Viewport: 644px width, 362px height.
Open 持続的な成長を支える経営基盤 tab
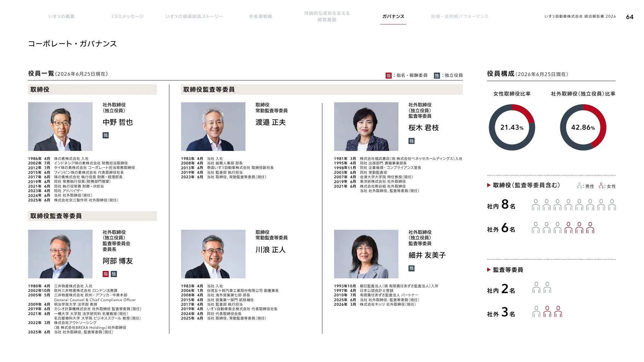point(327,16)
